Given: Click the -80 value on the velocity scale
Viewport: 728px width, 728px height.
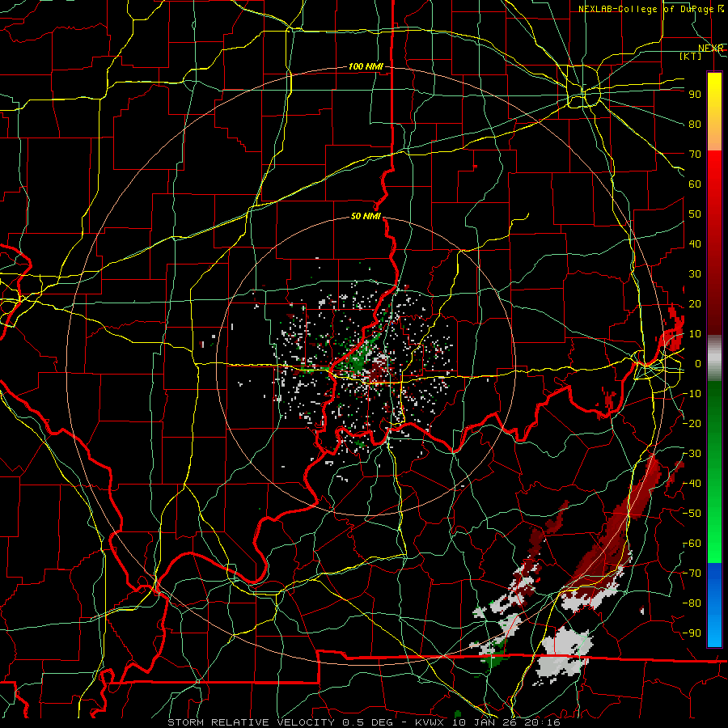Looking at the screenshot, I should 692,603.
